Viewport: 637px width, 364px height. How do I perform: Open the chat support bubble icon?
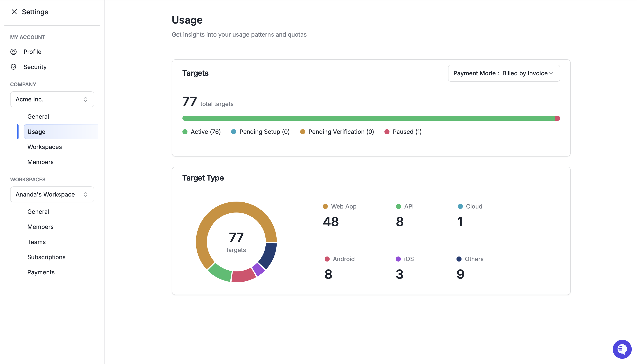(622, 349)
